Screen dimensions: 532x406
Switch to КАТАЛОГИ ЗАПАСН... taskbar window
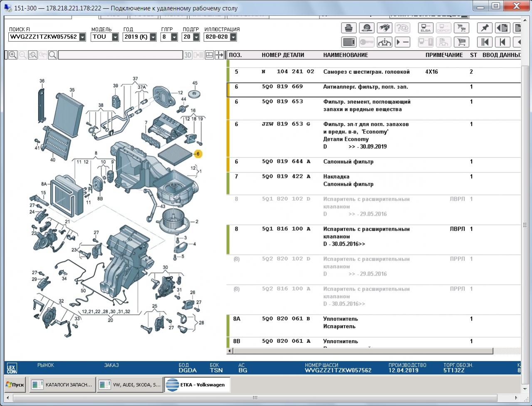(x=63, y=385)
